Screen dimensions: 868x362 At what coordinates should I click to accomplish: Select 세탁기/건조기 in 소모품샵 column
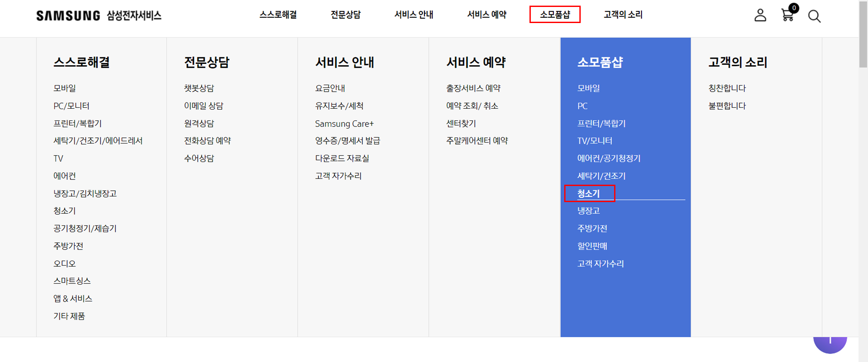602,176
